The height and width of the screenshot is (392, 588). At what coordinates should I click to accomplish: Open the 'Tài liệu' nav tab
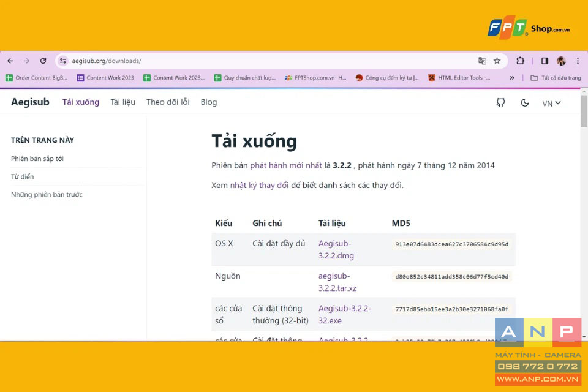click(x=123, y=102)
